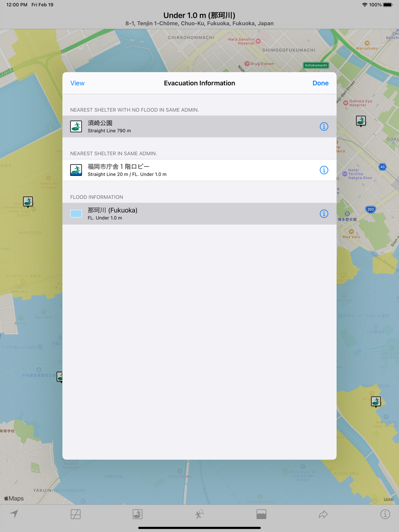This screenshot has height=532, width=399.
Task: Open the Legal link on map
Action: click(x=389, y=499)
